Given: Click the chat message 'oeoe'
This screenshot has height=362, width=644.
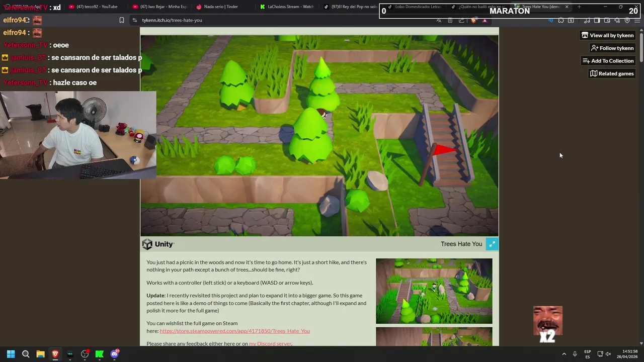Looking at the screenshot, I should pos(60,45).
